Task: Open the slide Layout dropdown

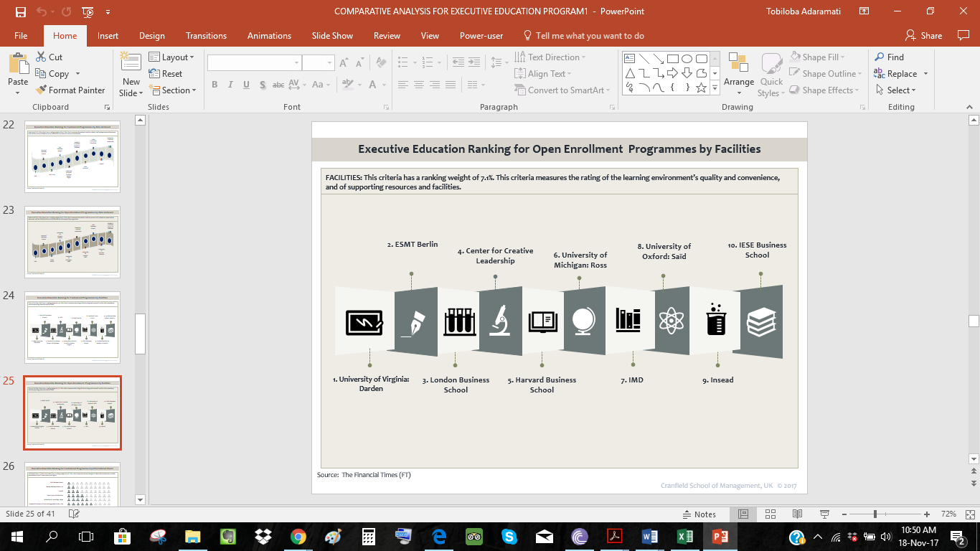Action: (x=171, y=57)
